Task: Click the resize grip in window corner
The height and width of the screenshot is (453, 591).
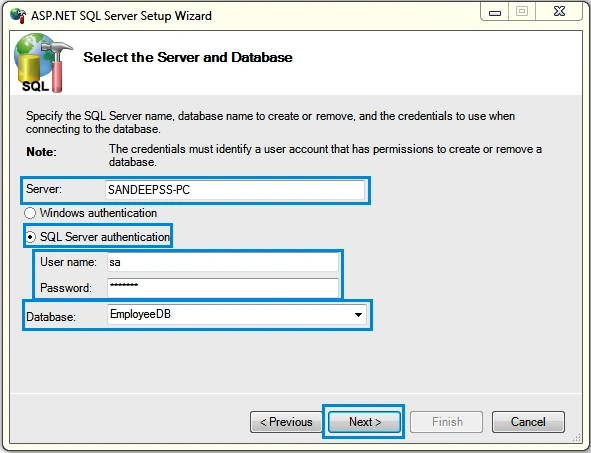Action: click(x=577, y=437)
